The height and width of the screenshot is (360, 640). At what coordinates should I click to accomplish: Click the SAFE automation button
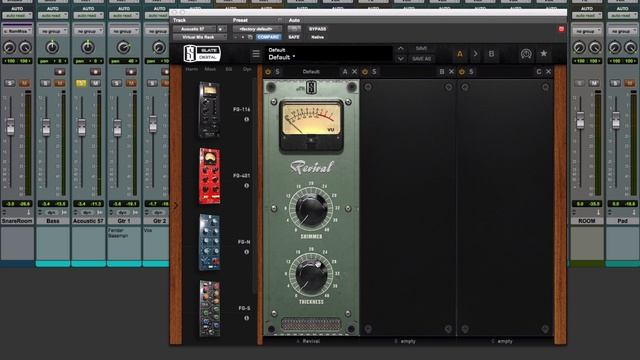click(294, 37)
